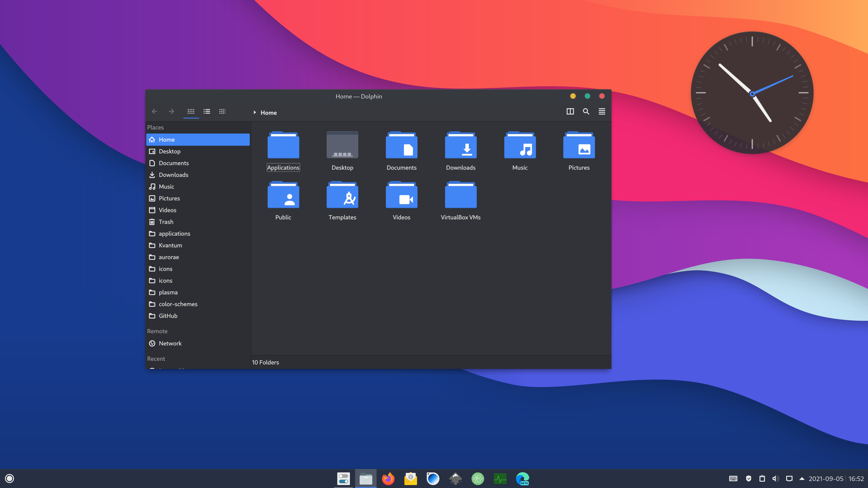Open the volume control in the tray

(x=775, y=479)
